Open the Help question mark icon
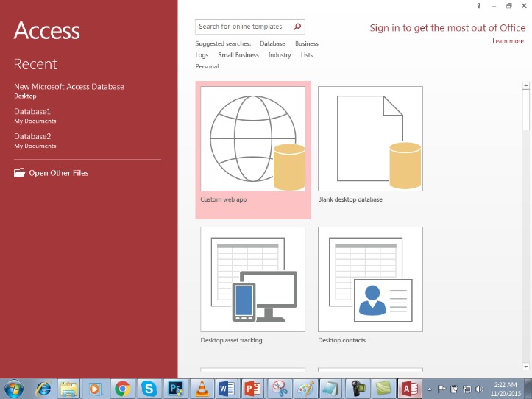The height and width of the screenshot is (399, 532). (x=478, y=6)
